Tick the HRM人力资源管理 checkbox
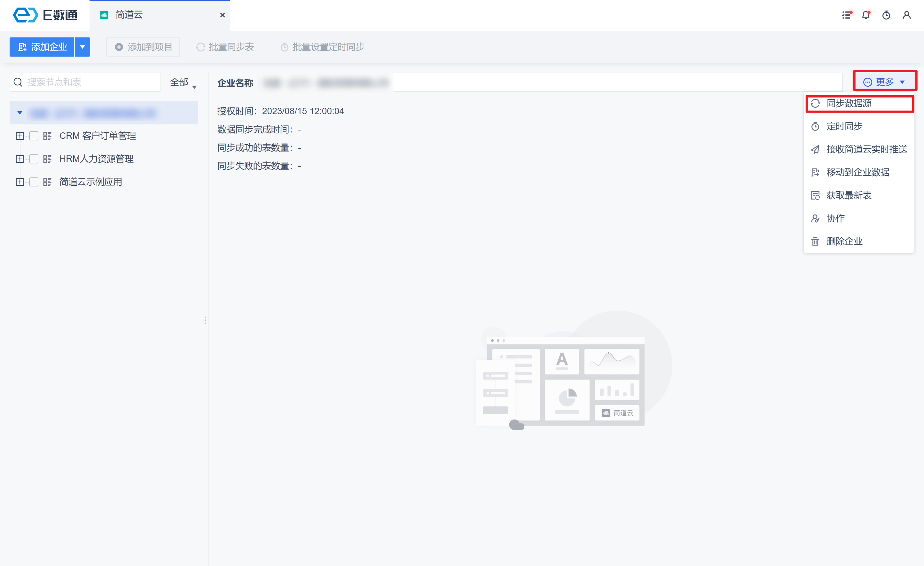924x566 pixels. [x=34, y=159]
